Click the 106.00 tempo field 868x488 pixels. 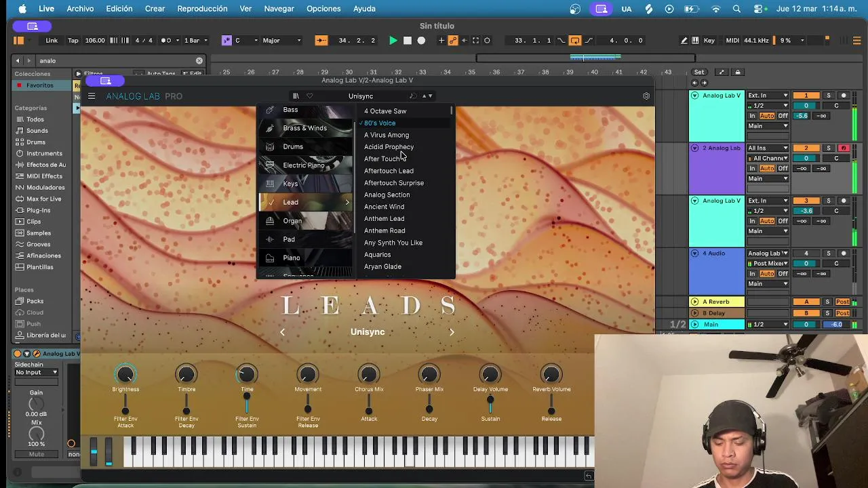coord(95,41)
